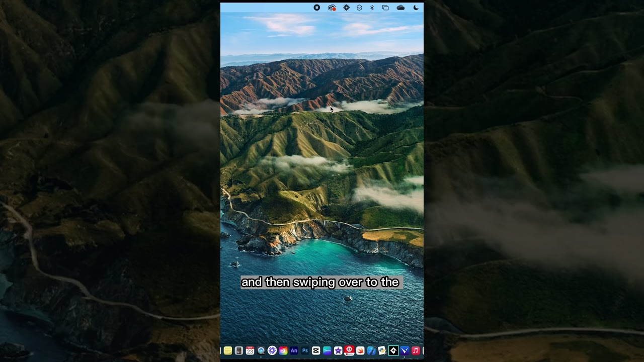The width and height of the screenshot is (644, 362).
Task: Open the black diamond-logo app in dock
Action: [x=393, y=350]
